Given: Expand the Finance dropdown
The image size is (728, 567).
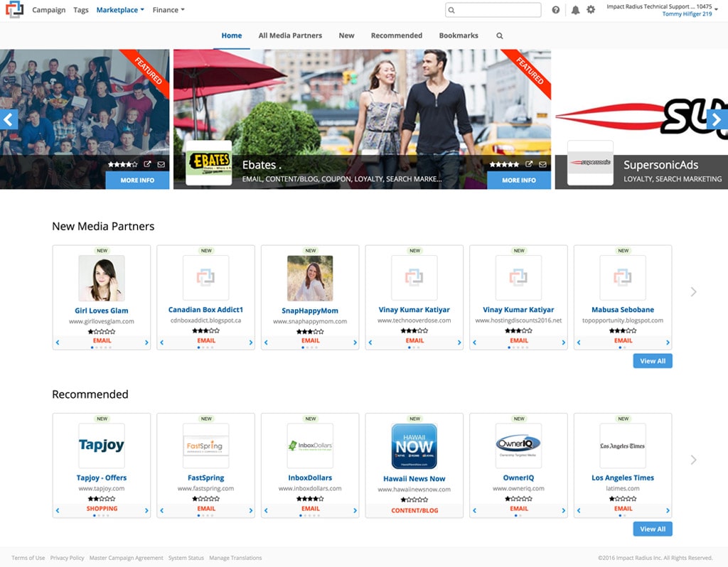Looking at the screenshot, I should [168, 10].
